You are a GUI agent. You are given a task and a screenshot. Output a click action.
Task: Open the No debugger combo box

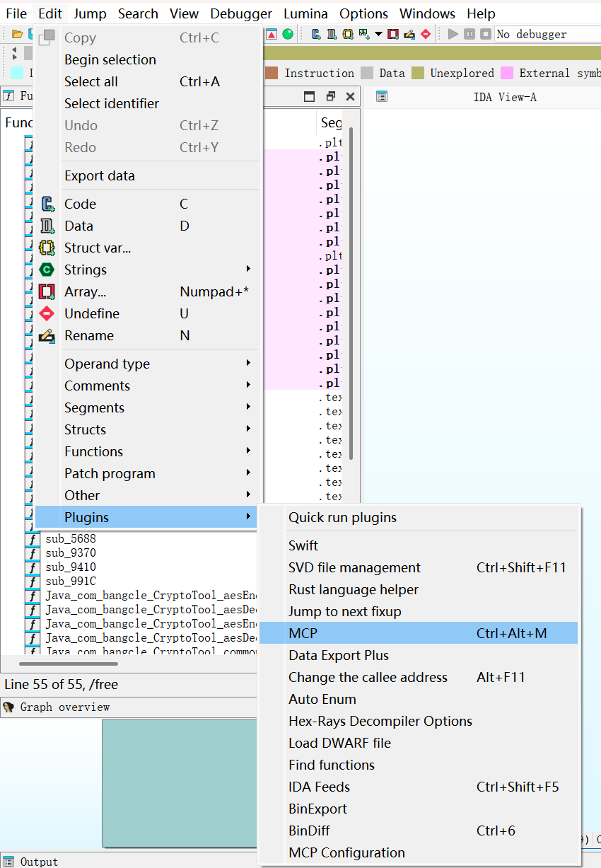pos(546,34)
